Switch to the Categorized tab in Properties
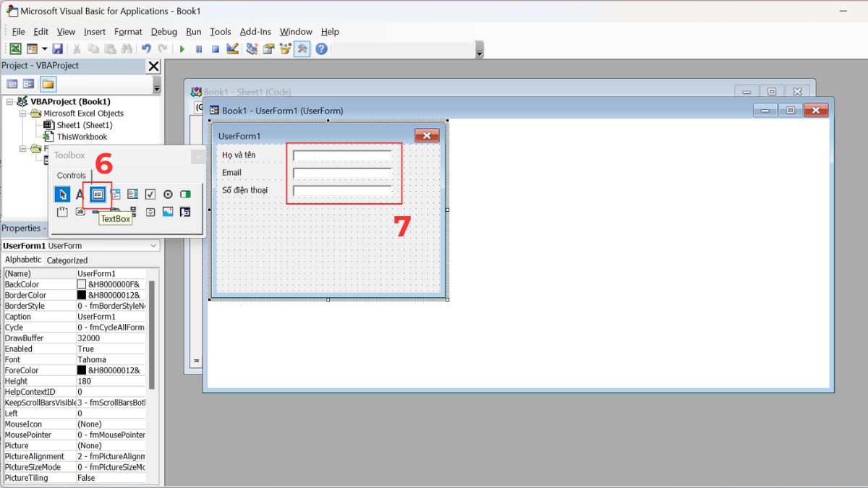The image size is (868, 488). point(67,260)
